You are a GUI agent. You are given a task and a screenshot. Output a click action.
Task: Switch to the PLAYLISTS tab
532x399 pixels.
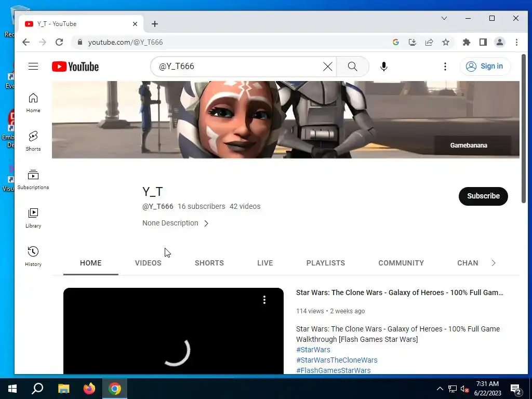point(326,263)
